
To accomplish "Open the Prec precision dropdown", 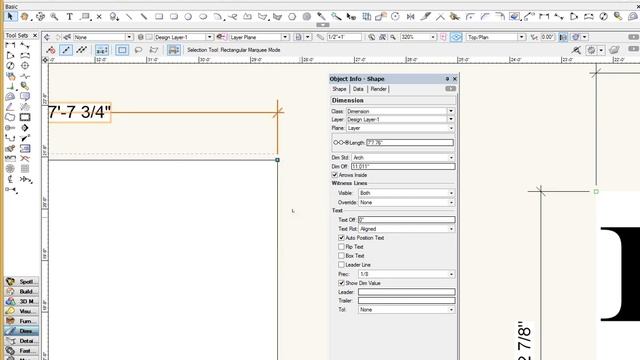I will pyautogui.click(x=407, y=274).
